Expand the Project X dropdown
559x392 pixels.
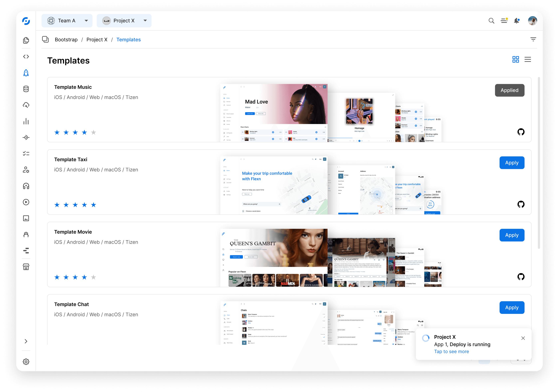point(124,21)
